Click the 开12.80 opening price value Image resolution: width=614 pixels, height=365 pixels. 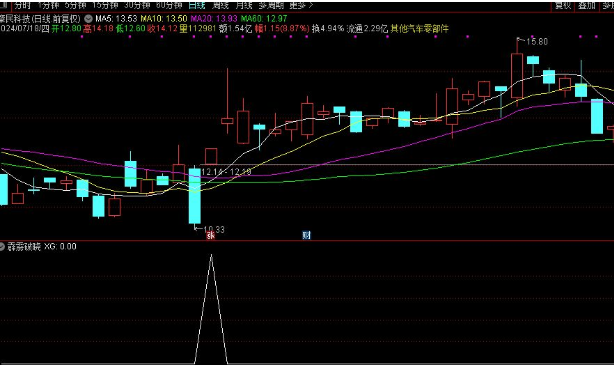click(x=66, y=29)
